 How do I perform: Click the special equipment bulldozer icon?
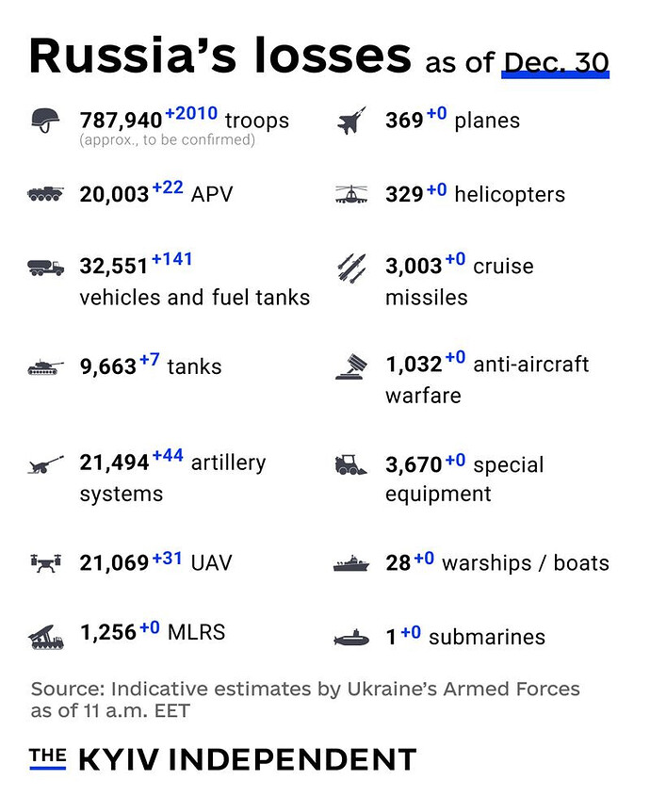[x=351, y=464]
